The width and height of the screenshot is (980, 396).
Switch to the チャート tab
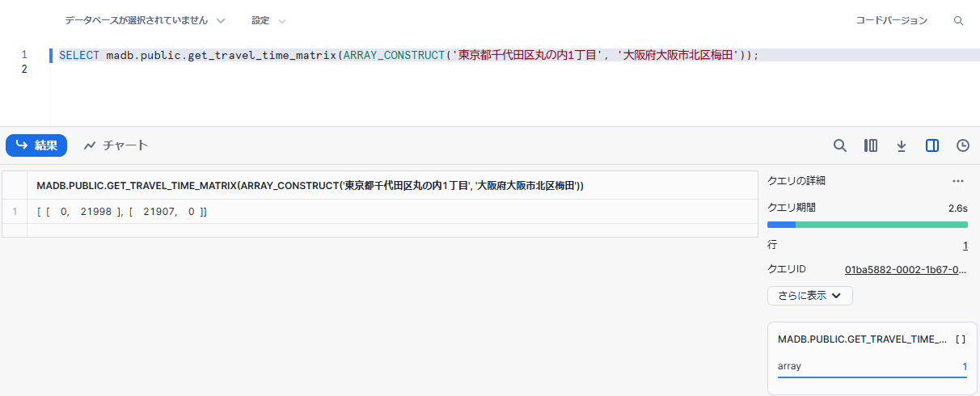tap(116, 145)
